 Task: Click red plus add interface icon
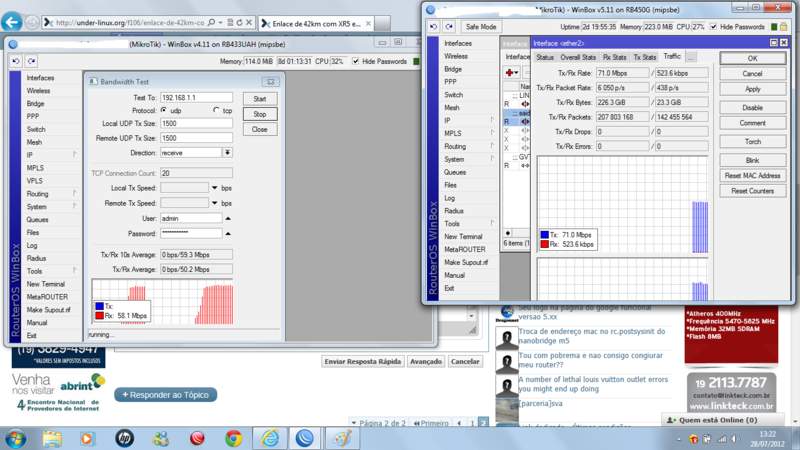511,72
